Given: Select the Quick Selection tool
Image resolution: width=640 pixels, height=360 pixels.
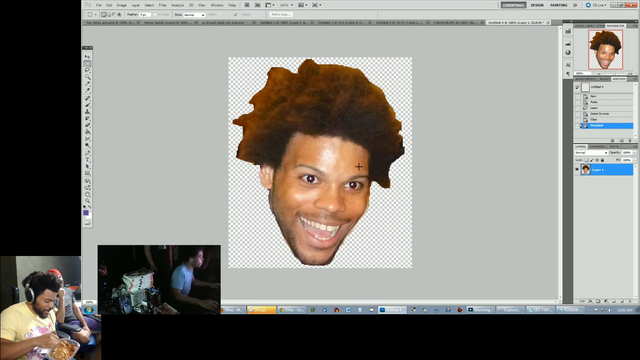Looking at the screenshot, I should point(87,77).
